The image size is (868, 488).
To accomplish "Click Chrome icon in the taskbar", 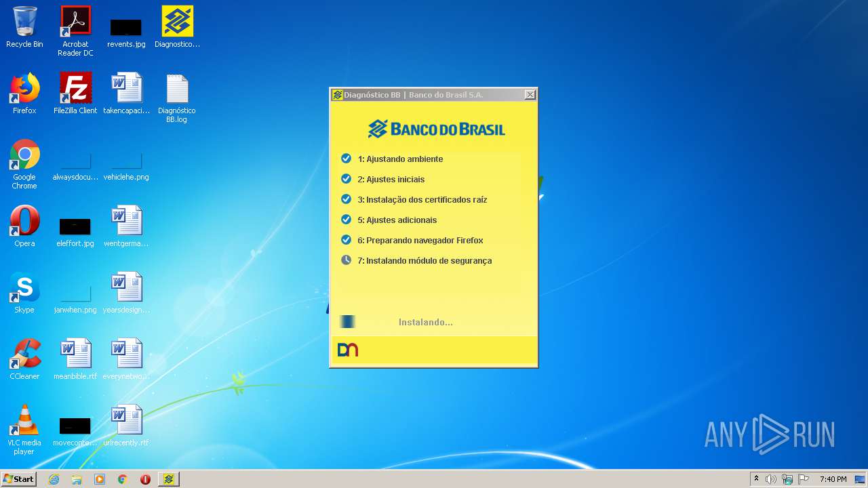I will point(123,479).
